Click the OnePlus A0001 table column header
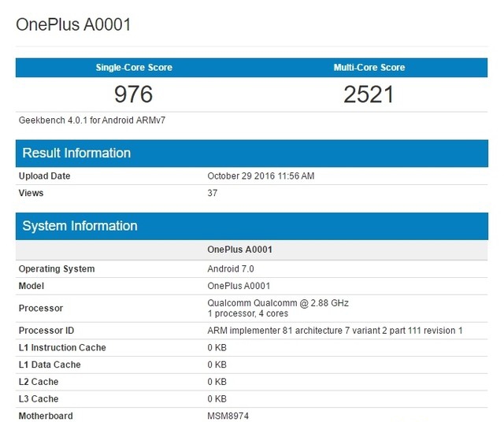The height and width of the screenshot is (422, 504). (240, 250)
